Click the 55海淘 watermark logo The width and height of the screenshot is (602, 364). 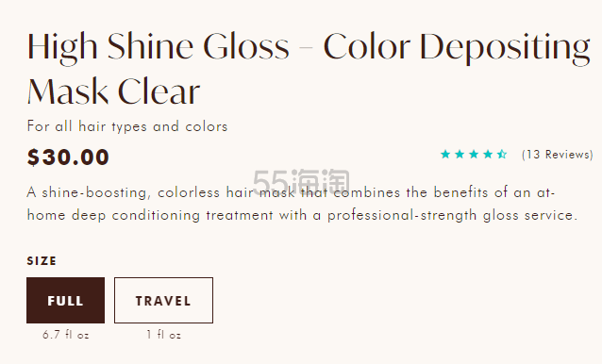click(301, 181)
